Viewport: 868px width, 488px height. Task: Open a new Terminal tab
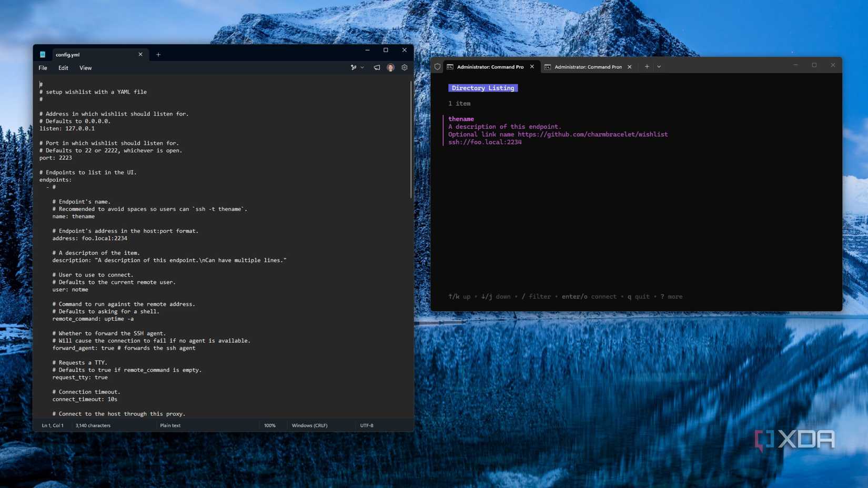pos(647,67)
